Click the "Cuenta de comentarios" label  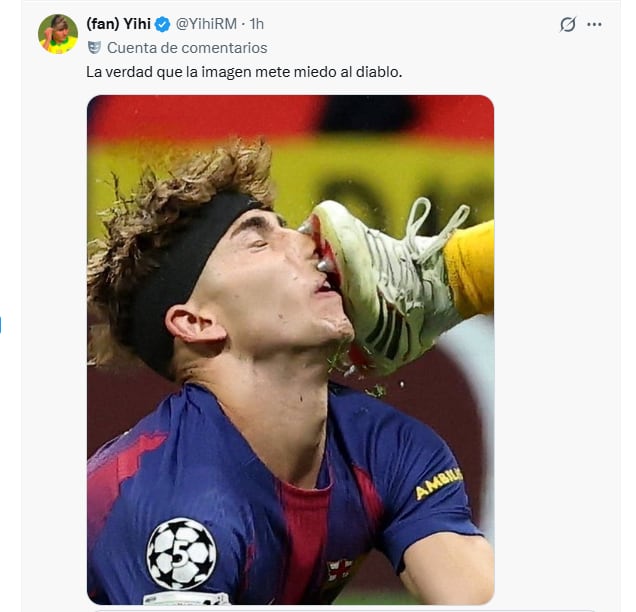(187, 47)
